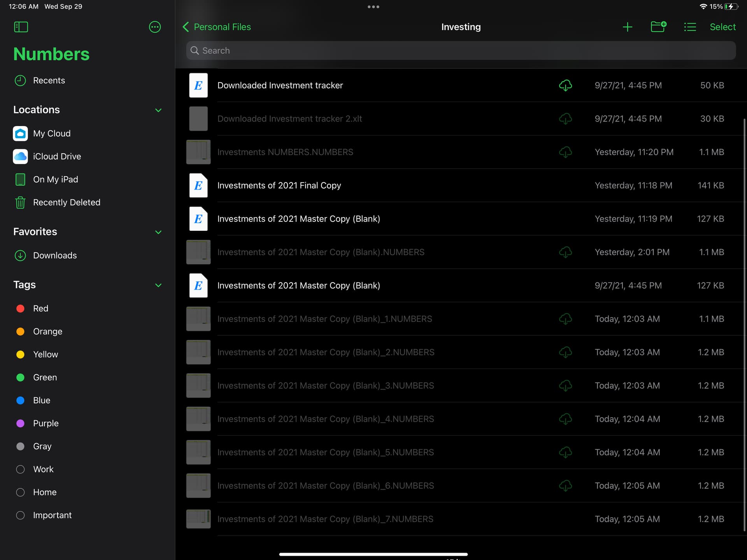This screenshot has height=560, width=747.
Task: Download (Blank)_6.NUMBERS via cloud icon
Action: 565,486
